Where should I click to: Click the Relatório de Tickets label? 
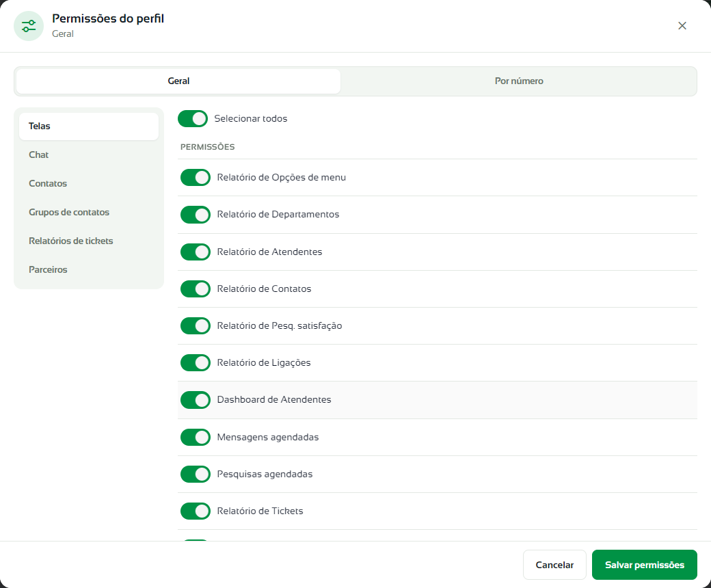(260, 511)
